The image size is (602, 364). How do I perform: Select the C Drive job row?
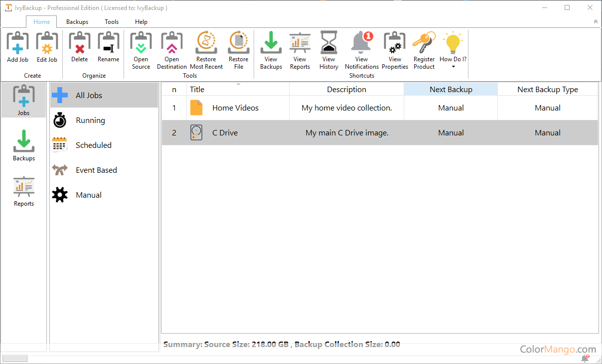coord(380,133)
